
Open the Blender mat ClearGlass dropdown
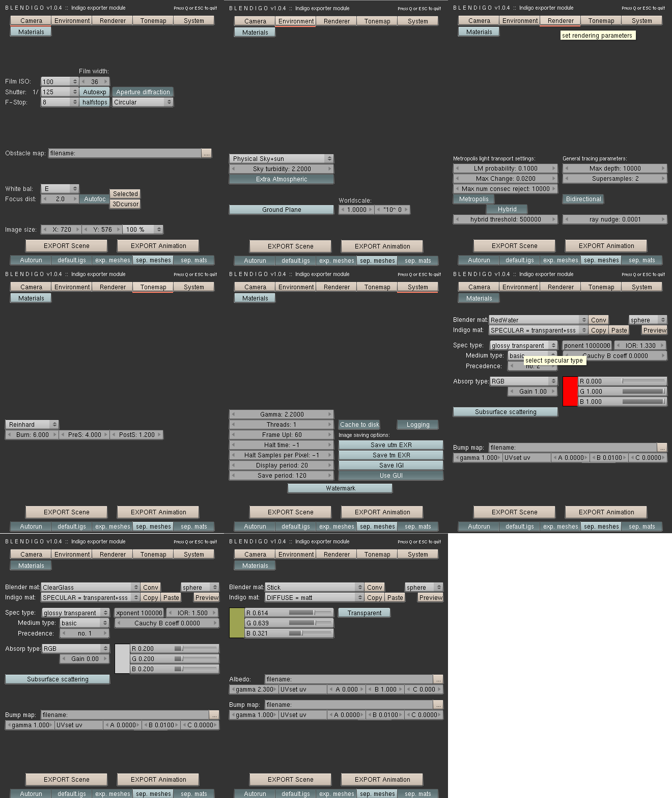point(91,588)
